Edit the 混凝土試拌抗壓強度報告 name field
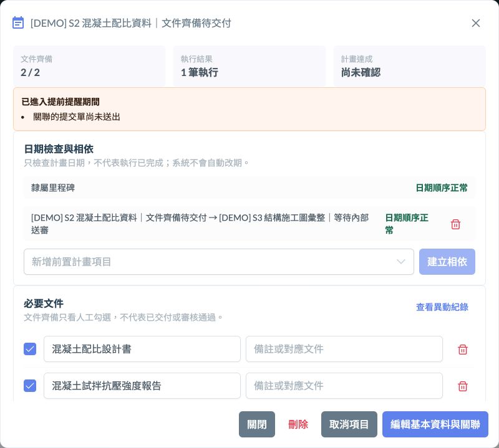This screenshot has width=499, height=448. 142,386
